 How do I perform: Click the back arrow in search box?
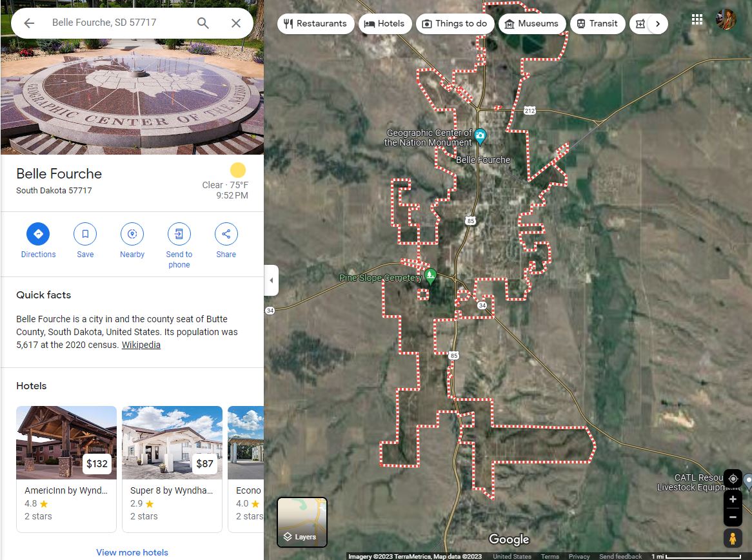click(29, 23)
